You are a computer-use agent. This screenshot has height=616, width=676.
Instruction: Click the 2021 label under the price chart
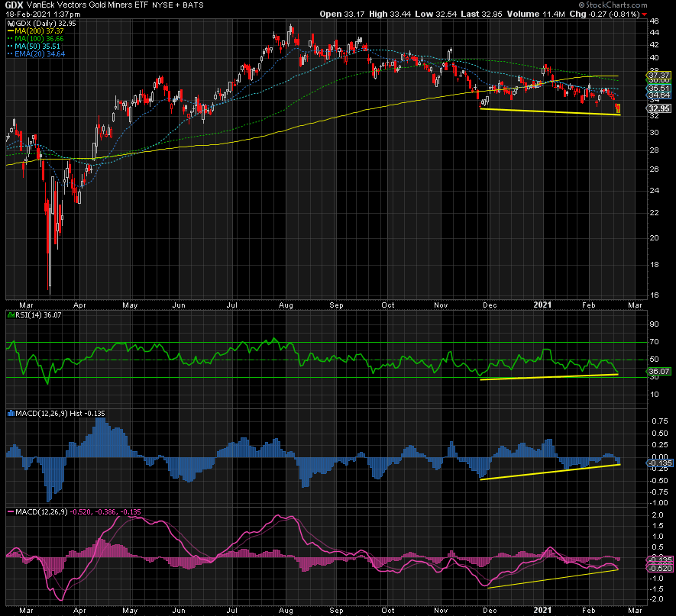tap(542, 305)
